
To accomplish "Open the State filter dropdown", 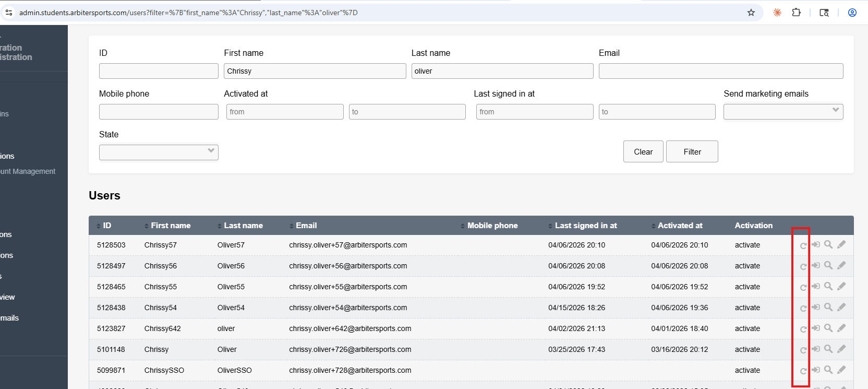I will coord(159,152).
